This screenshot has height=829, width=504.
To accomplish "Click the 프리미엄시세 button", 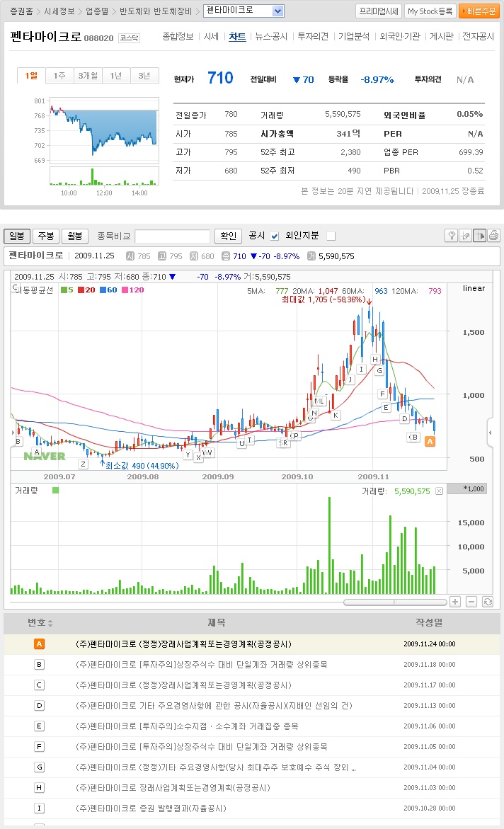I will click(379, 11).
